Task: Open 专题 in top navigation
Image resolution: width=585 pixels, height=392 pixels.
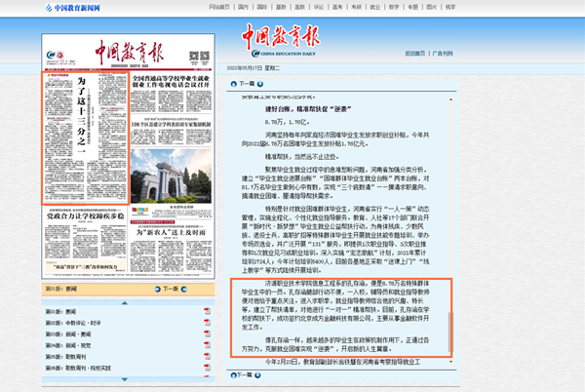Action: pyautogui.click(x=412, y=7)
